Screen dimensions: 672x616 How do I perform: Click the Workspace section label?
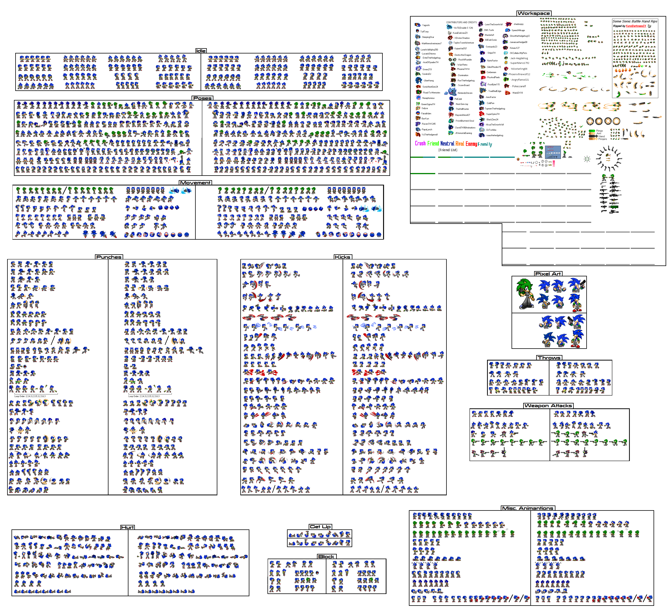tap(534, 13)
